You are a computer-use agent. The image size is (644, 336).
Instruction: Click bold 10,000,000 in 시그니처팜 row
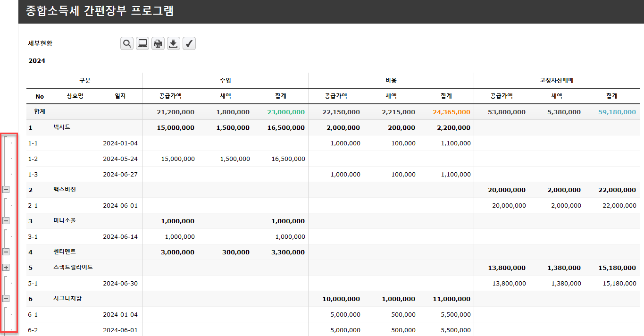(341, 299)
